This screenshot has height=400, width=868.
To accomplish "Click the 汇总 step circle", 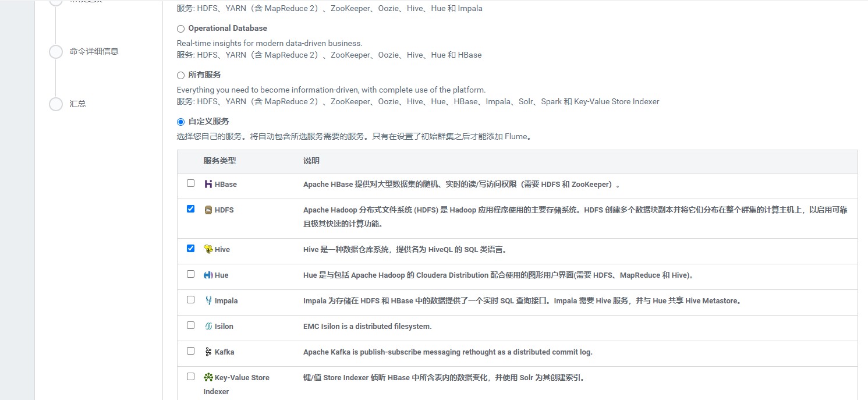I will (56, 104).
